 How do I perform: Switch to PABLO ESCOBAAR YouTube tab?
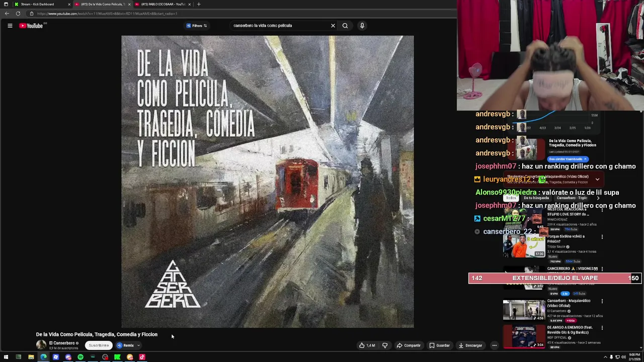162,4
